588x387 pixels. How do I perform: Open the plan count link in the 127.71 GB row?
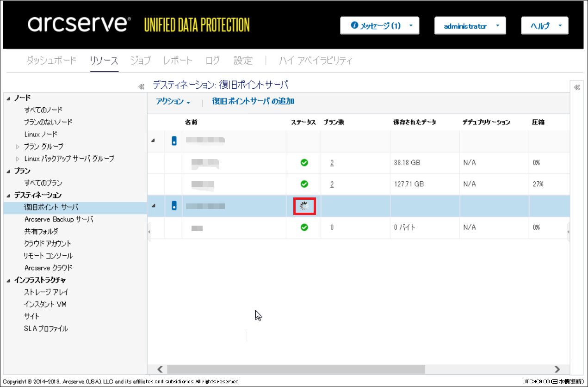click(x=332, y=184)
